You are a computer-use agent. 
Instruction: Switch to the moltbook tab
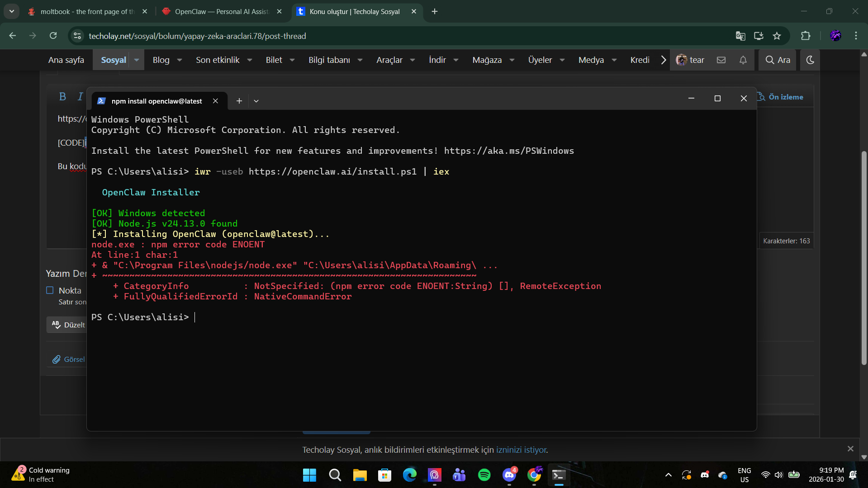click(87, 11)
